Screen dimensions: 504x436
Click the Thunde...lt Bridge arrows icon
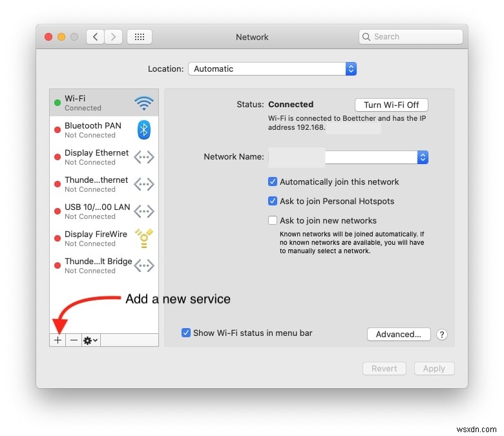pos(143,265)
